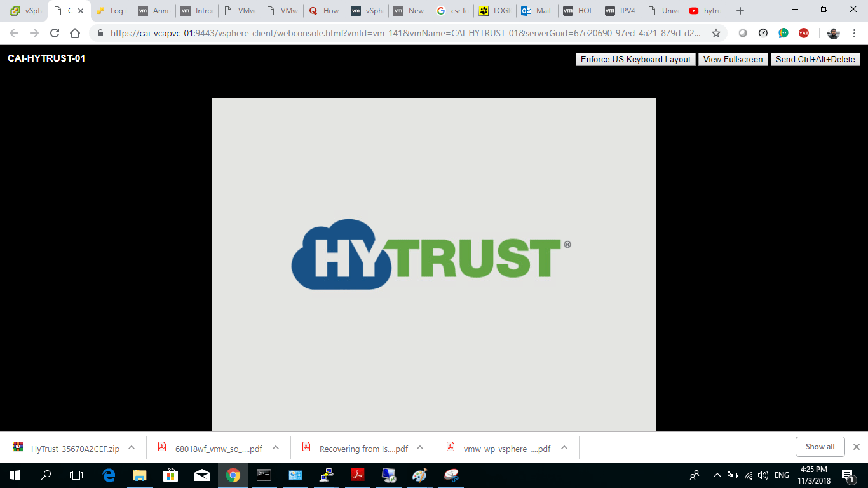Open the Chrome profile avatar

point(834,33)
